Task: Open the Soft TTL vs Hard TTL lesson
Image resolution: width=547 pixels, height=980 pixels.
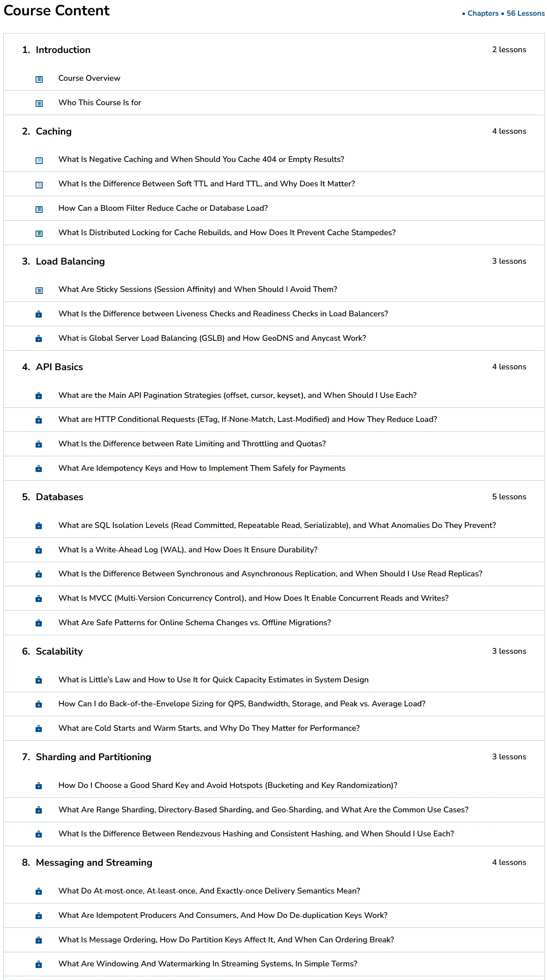Action: tap(206, 184)
